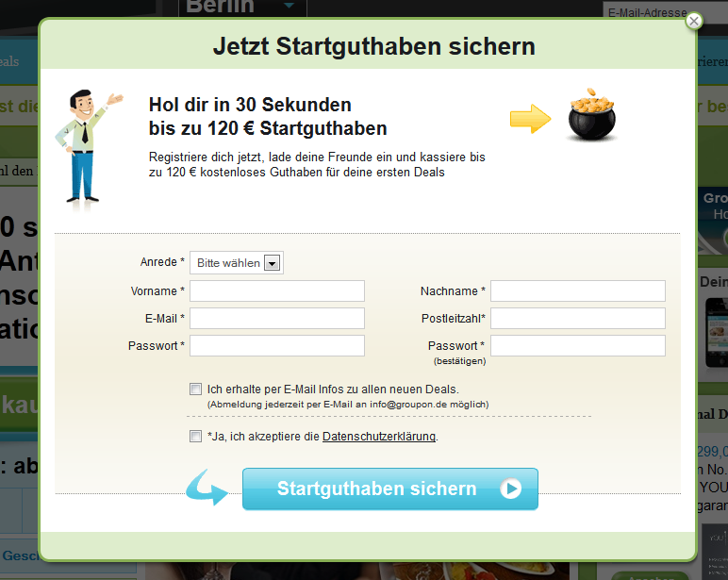Open the Datenschutzerklärung link
Viewport: 728px width, 580px height.
379,437
